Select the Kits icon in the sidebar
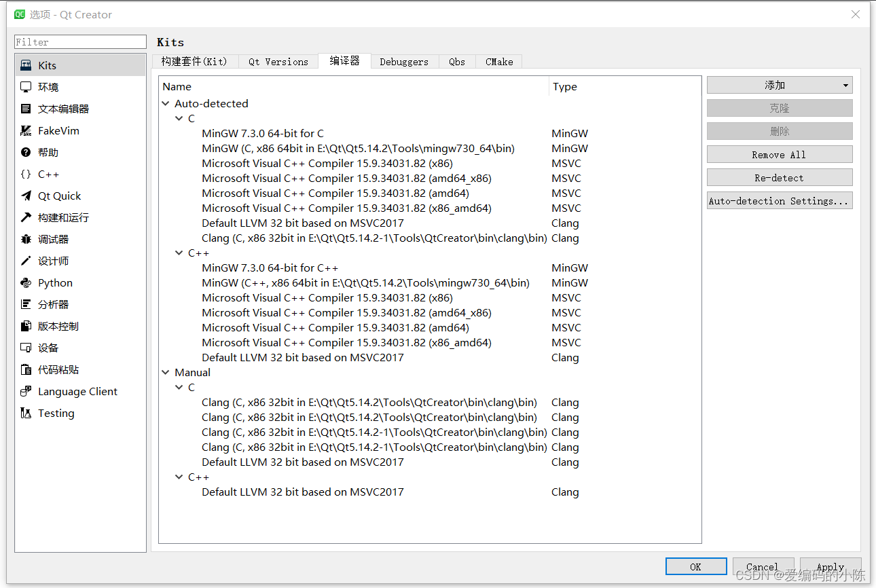The image size is (876, 588). coord(26,65)
